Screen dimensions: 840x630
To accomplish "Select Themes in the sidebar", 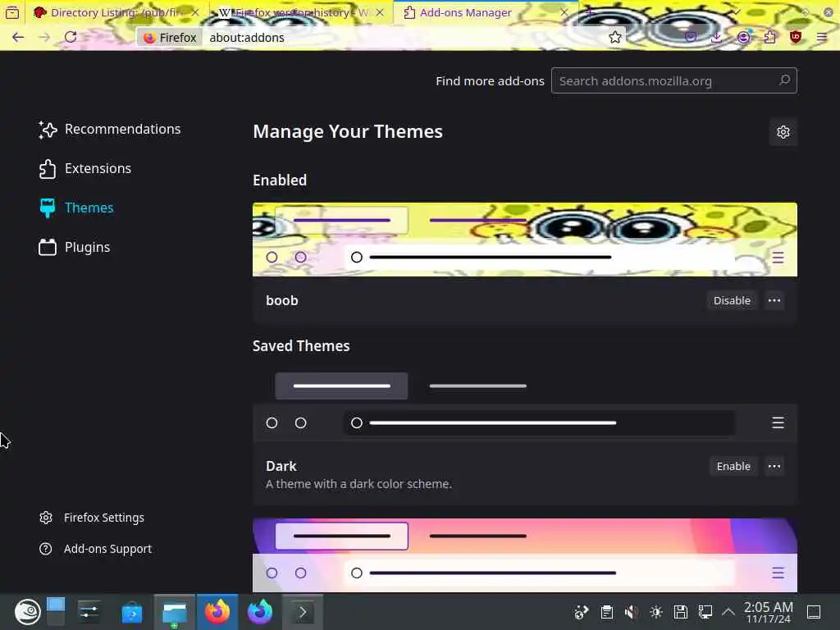I will [76, 208].
